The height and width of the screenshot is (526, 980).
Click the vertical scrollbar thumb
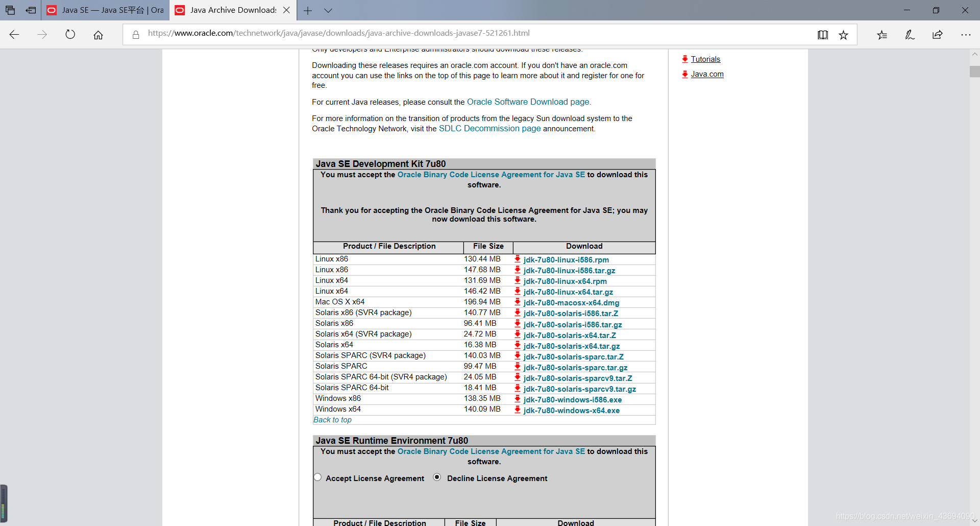click(974, 71)
